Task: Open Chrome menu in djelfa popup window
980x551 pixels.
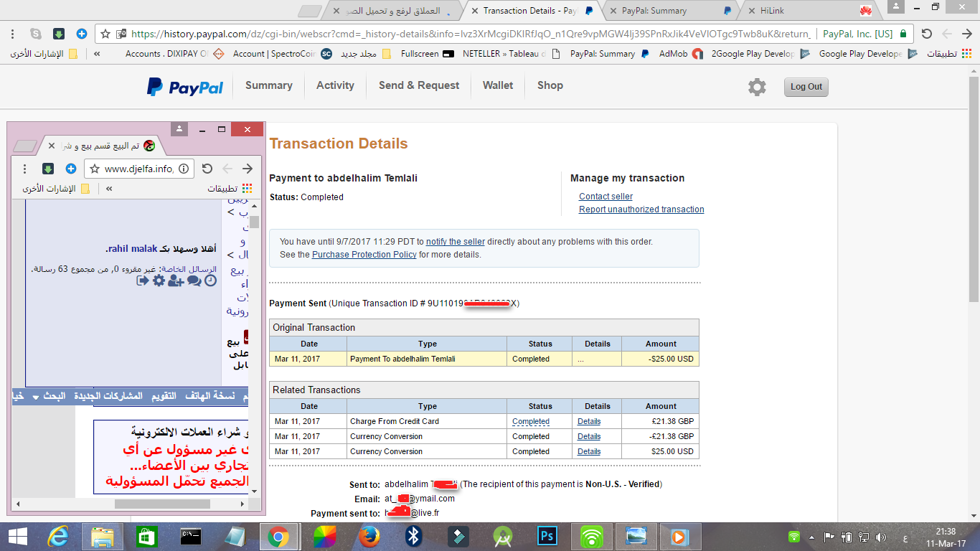Action: pos(24,169)
